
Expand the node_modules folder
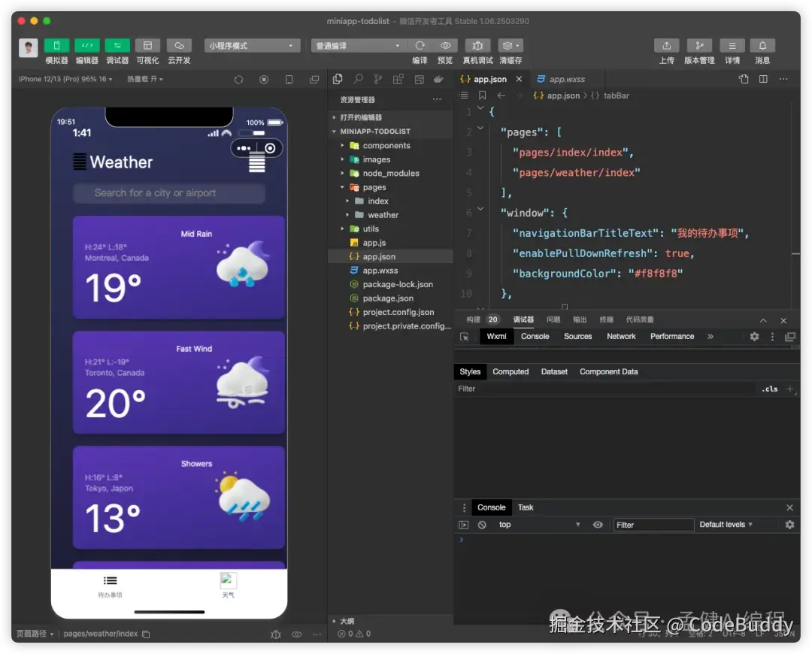[391, 174]
